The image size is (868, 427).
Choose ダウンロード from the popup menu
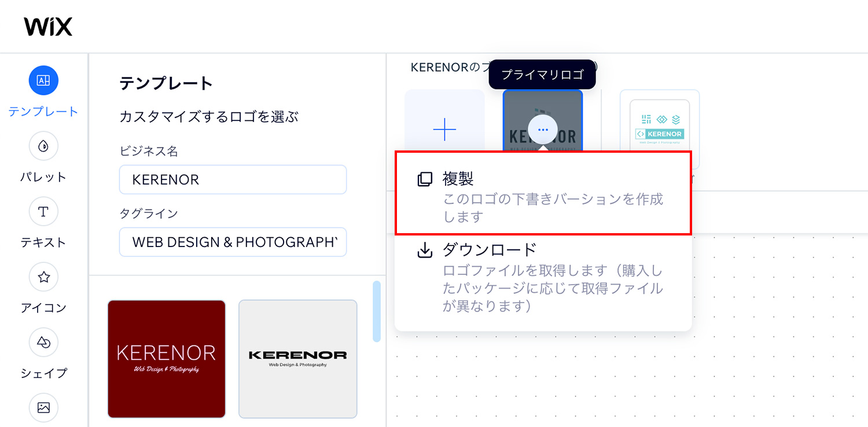click(543, 277)
